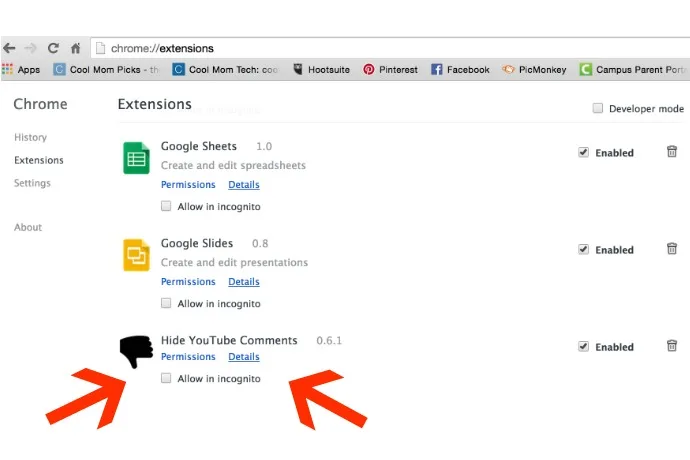Image resolution: width=690 pixels, height=460 pixels.
Task: Uncheck Enabled for Google Sheets
Action: pyautogui.click(x=584, y=152)
